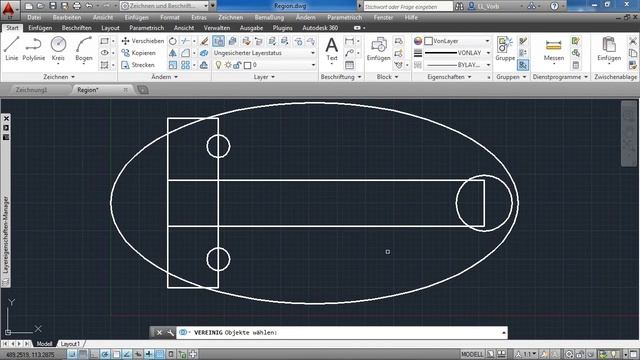This screenshot has width=640, height=360.
Task: Select the Kreis circle tool
Action: coord(58,49)
